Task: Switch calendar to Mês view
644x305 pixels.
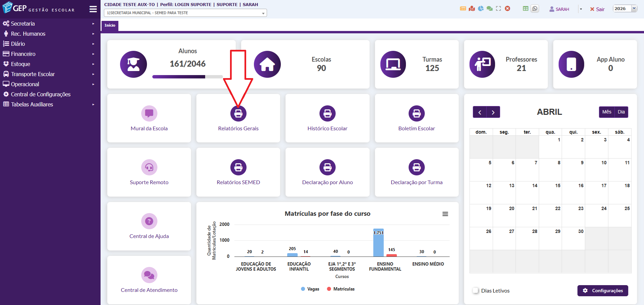Action: (x=607, y=112)
